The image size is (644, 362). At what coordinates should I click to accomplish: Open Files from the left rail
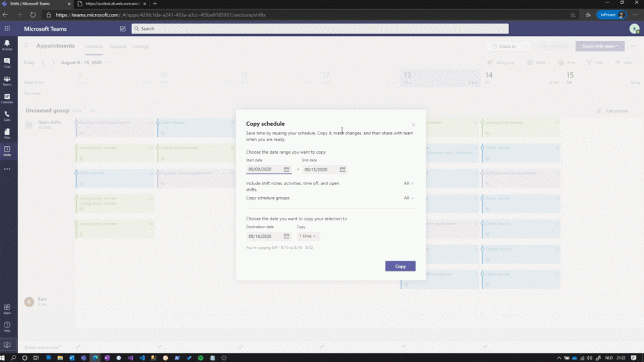(7, 133)
